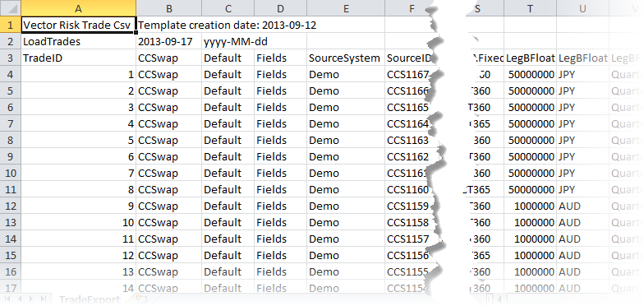The width and height of the screenshot is (644, 306).
Task: Select the Template creation date cell
Action: point(227,25)
